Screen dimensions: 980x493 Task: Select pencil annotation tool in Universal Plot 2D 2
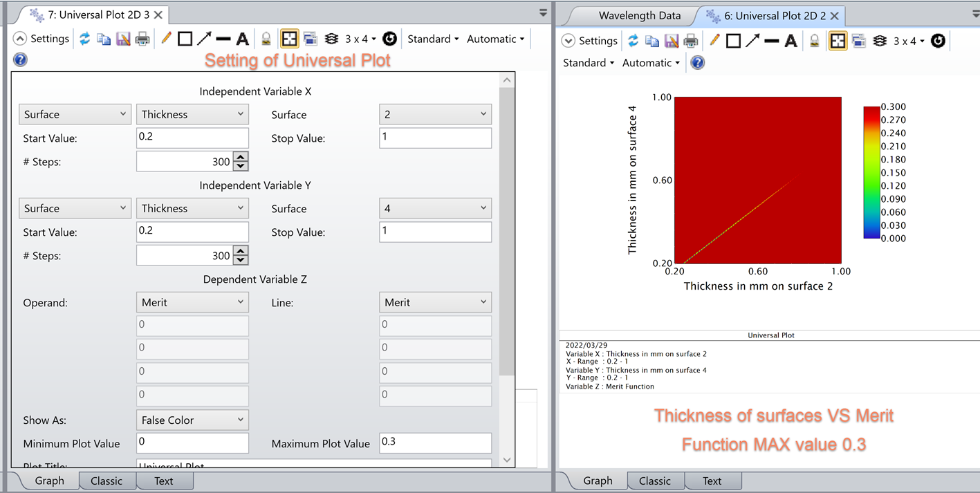click(714, 41)
